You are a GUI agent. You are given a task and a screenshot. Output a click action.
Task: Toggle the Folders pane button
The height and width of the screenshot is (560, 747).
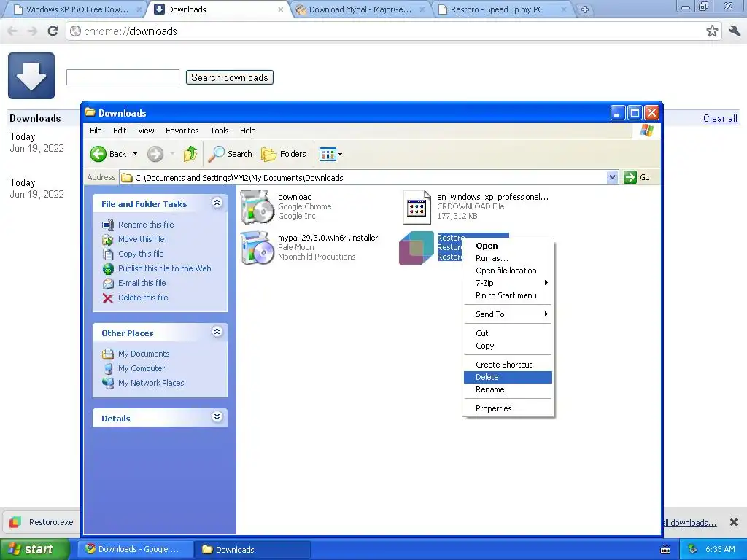point(284,154)
